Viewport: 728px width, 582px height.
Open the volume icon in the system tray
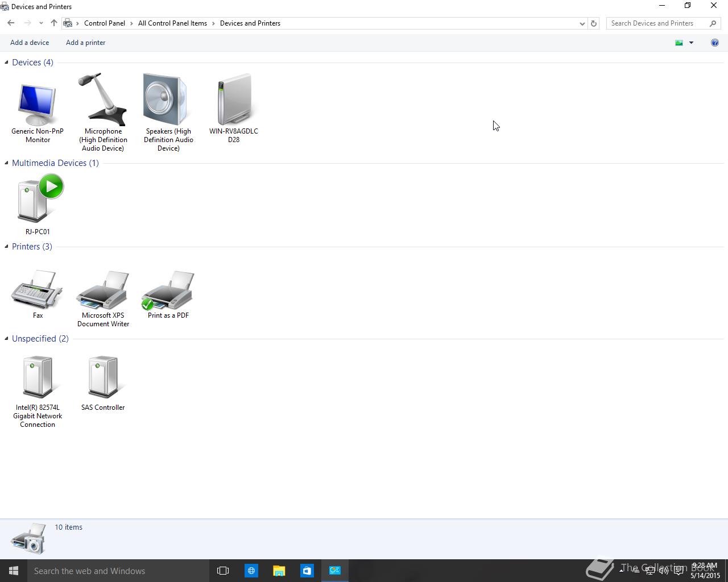pos(664,571)
